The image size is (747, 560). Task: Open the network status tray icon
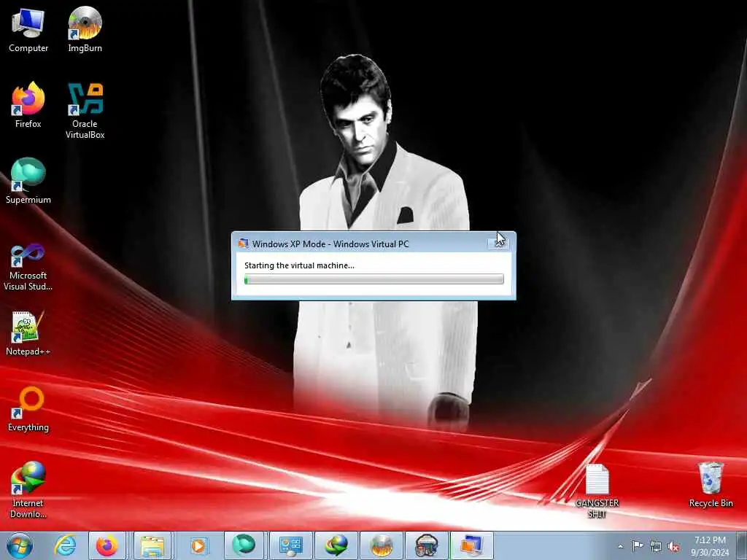pos(656,546)
